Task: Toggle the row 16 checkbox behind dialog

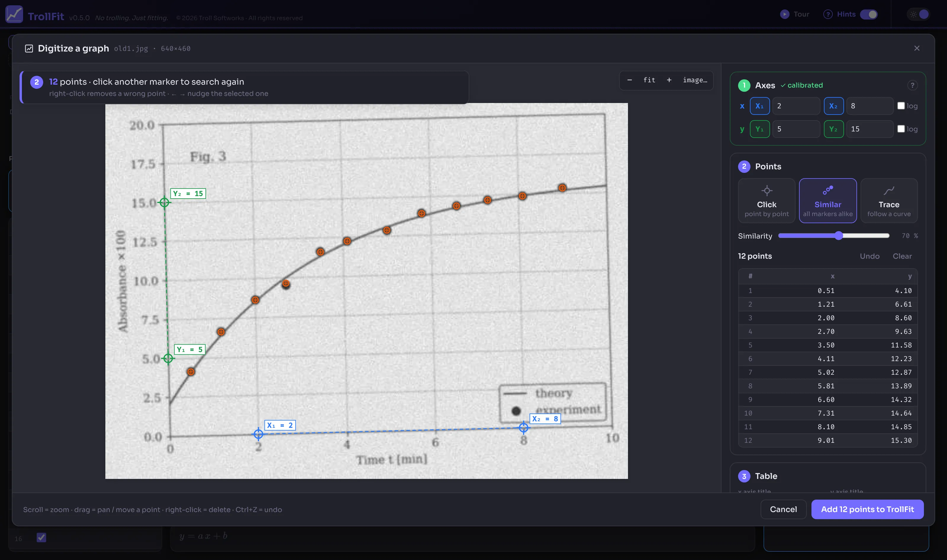Action: click(x=41, y=538)
